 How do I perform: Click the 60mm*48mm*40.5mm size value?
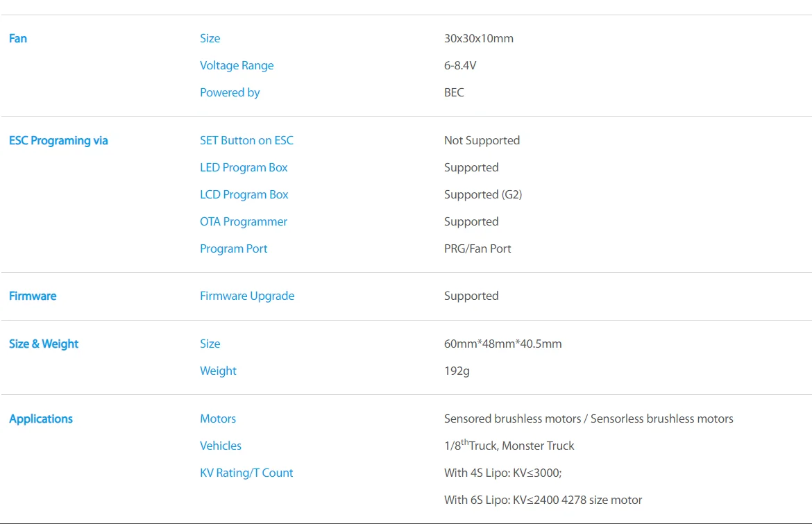503,344
